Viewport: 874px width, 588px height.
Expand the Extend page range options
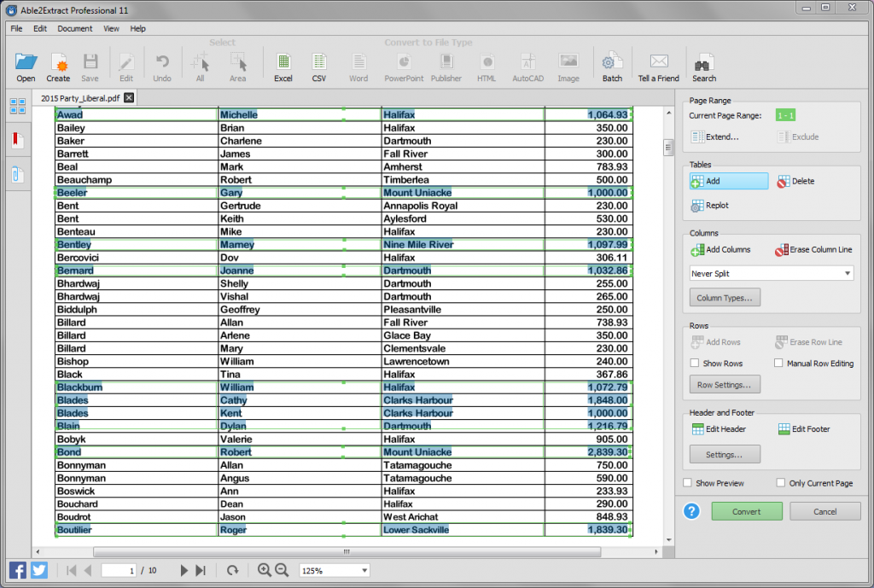(715, 137)
